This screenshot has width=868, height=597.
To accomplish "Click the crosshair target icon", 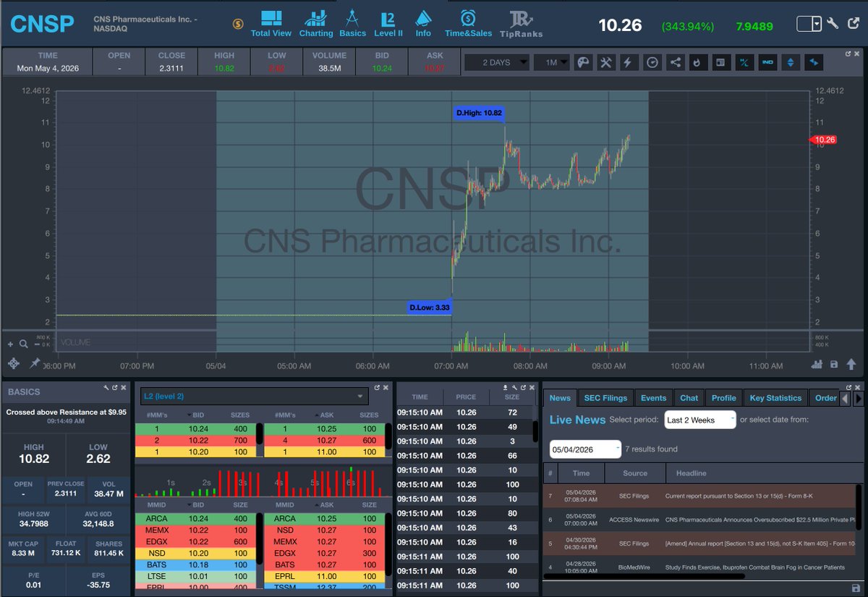I will 13,363.
